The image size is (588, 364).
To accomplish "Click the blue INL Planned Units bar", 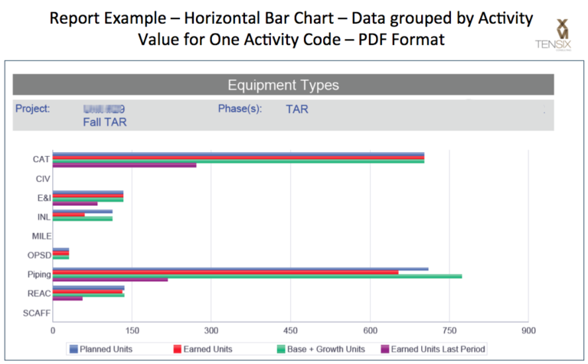I will coord(82,211).
